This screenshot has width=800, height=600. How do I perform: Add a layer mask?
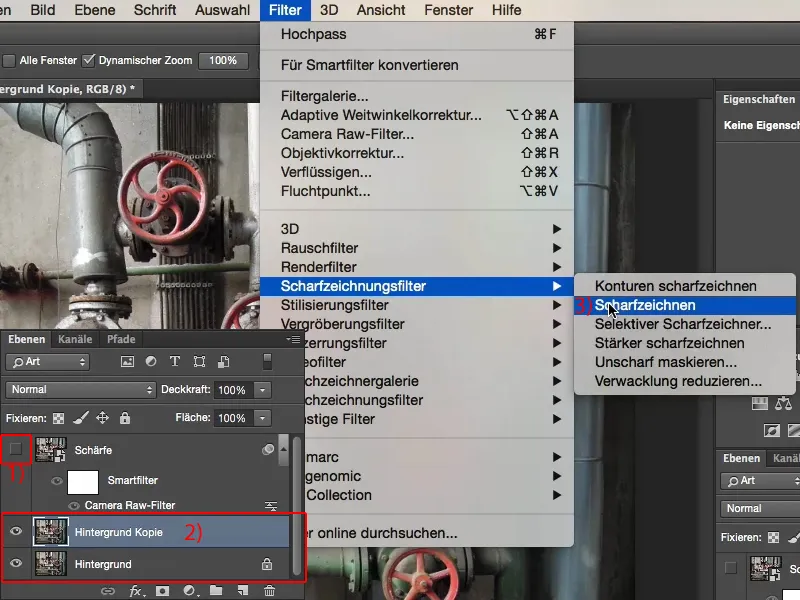pos(162,591)
